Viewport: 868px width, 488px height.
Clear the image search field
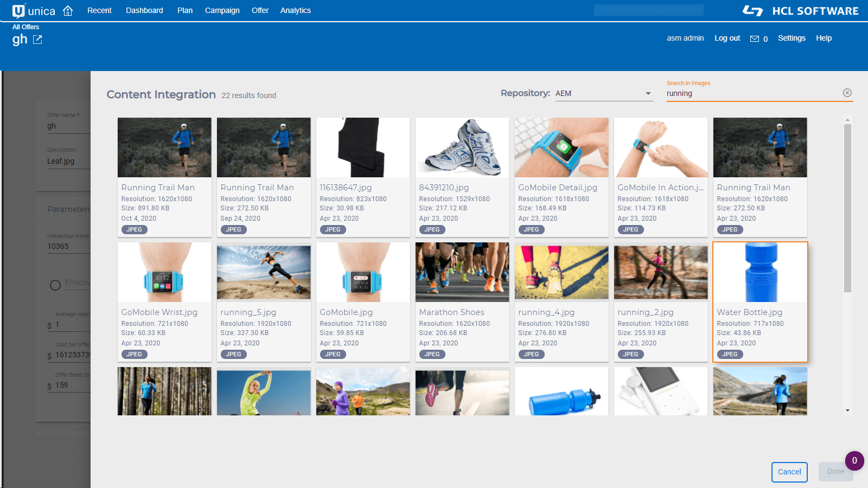(847, 93)
